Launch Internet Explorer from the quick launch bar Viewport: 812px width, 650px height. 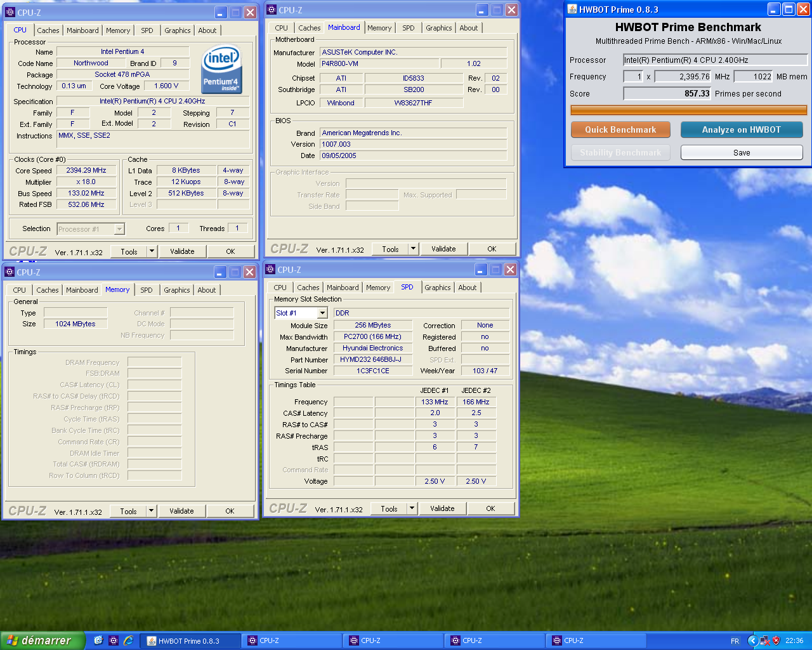pos(129,640)
